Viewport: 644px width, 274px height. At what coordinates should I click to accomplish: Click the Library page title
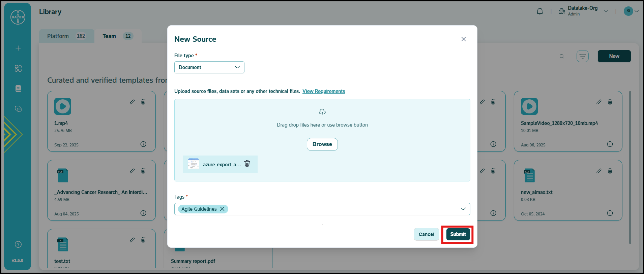50,12
